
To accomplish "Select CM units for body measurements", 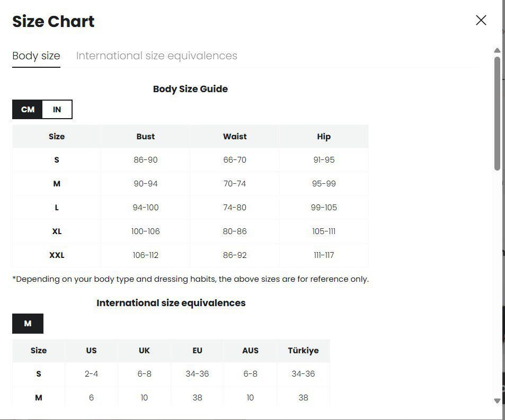I will point(28,110).
